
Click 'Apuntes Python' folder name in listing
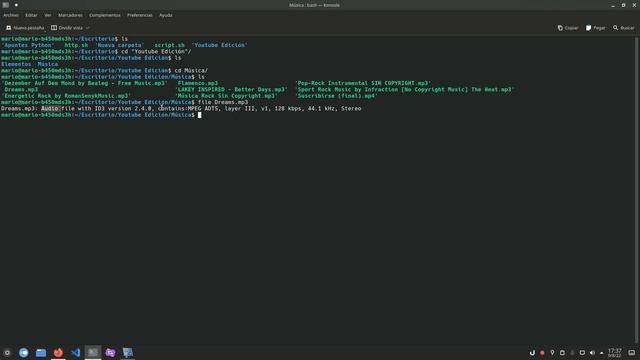pos(28,45)
